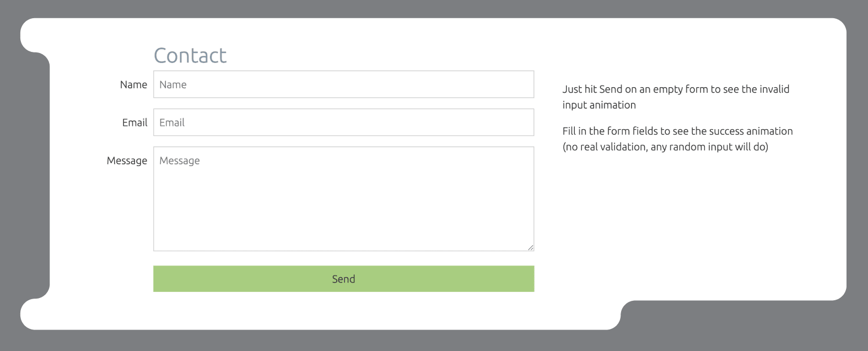
Task: Focus the Email input field
Action: [343, 123]
